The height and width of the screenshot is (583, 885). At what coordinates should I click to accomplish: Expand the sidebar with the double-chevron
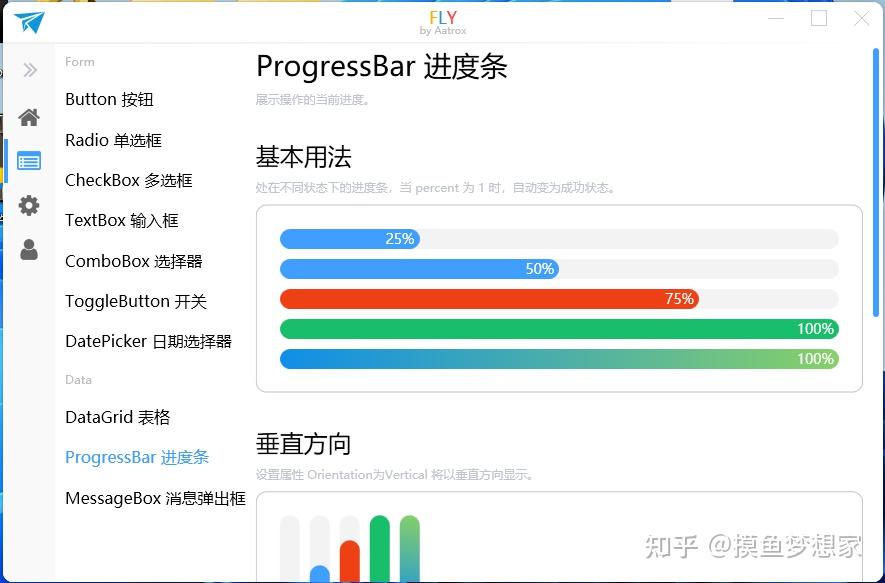tap(29, 70)
